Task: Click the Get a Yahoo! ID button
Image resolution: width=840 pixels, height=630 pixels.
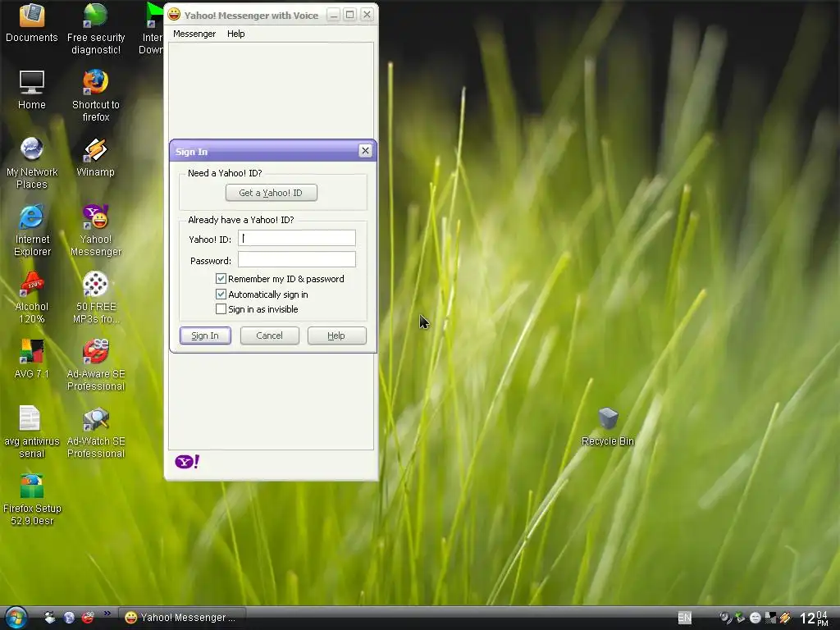Action: click(x=271, y=193)
